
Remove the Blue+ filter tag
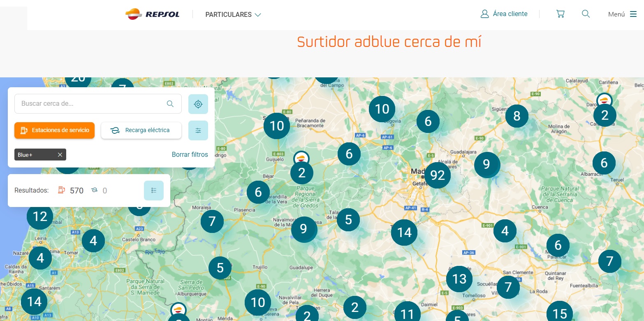tap(60, 155)
